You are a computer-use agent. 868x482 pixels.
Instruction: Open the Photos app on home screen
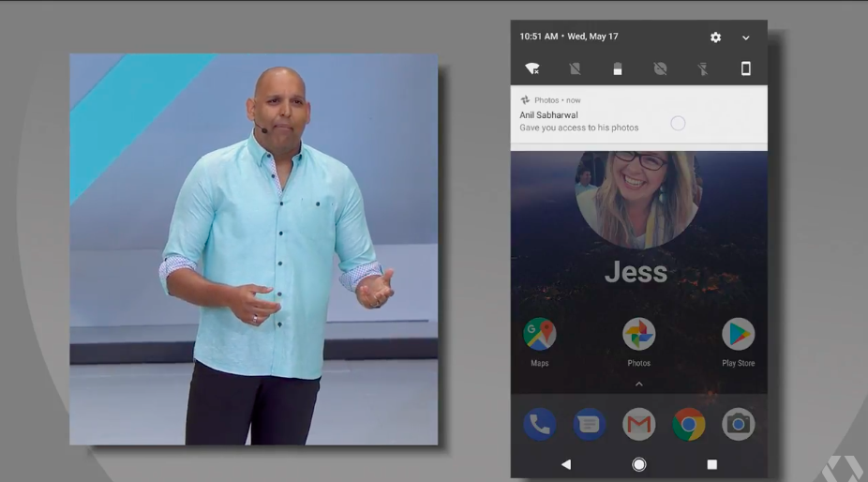pyautogui.click(x=639, y=334)
